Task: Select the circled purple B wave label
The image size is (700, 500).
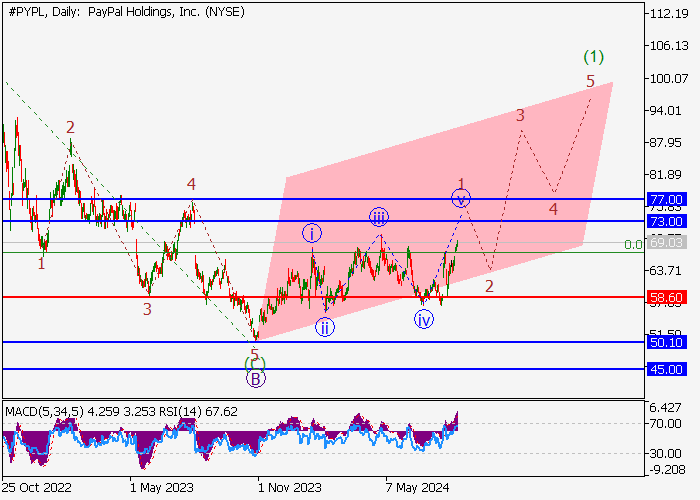Action: pyautogui.click(x=256, y=379)
